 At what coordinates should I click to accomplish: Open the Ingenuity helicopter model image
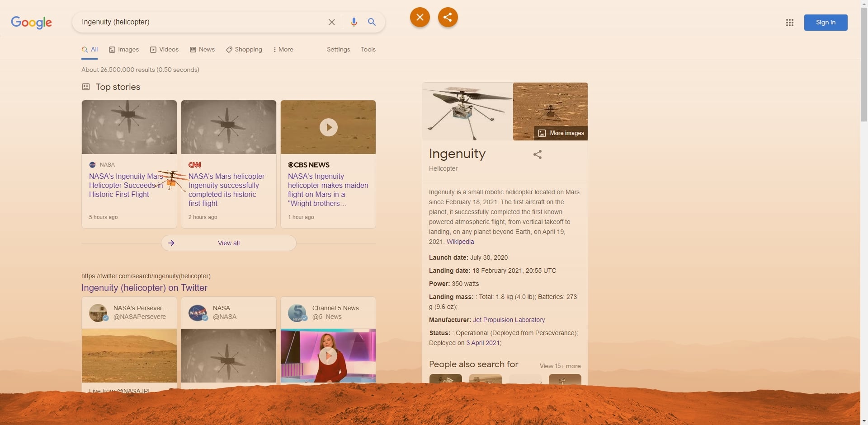tap(467, 112)
